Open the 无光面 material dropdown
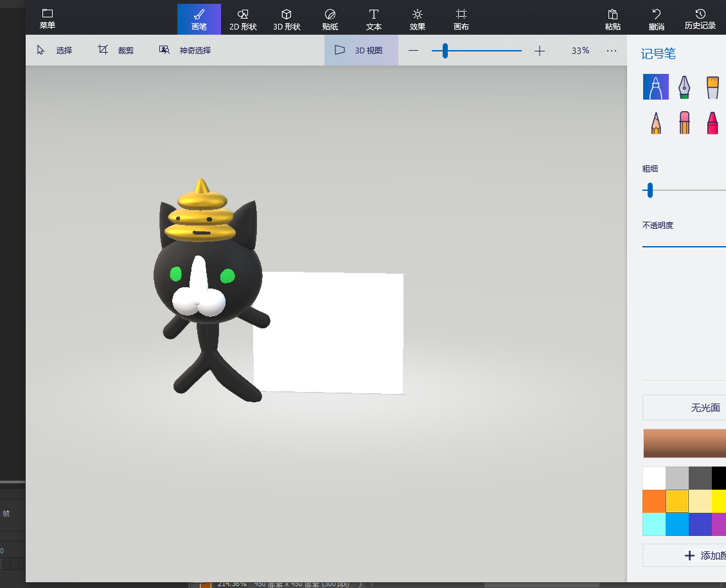 685,407
